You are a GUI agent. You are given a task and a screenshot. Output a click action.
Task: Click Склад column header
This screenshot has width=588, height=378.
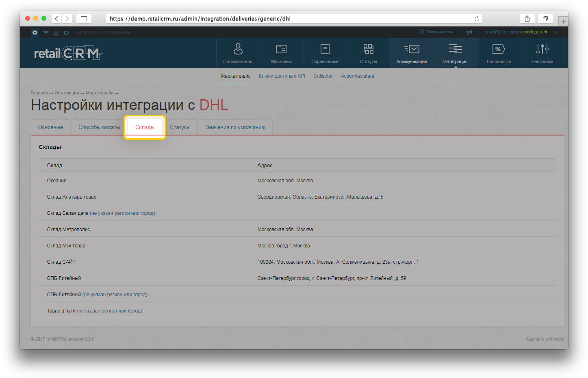coord(54,166)
